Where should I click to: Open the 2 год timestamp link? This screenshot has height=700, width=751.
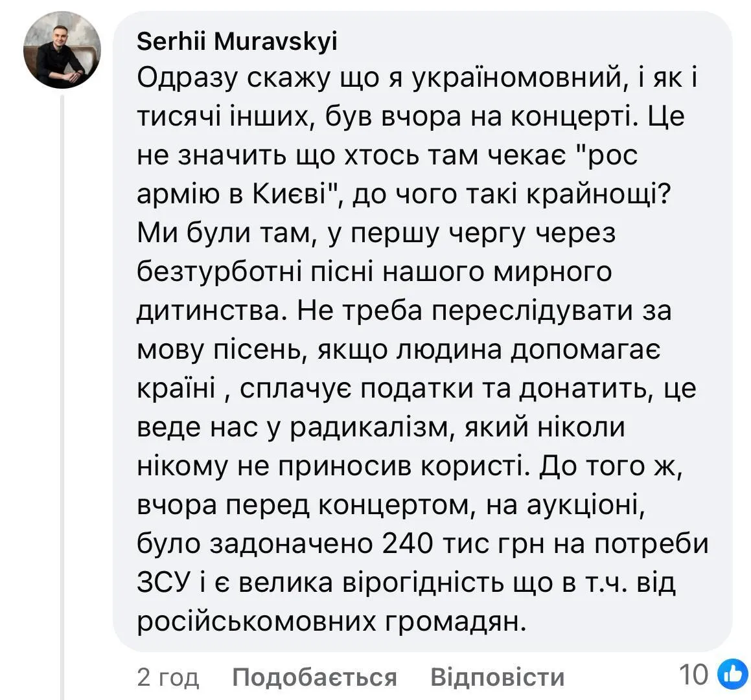[168, 677]
